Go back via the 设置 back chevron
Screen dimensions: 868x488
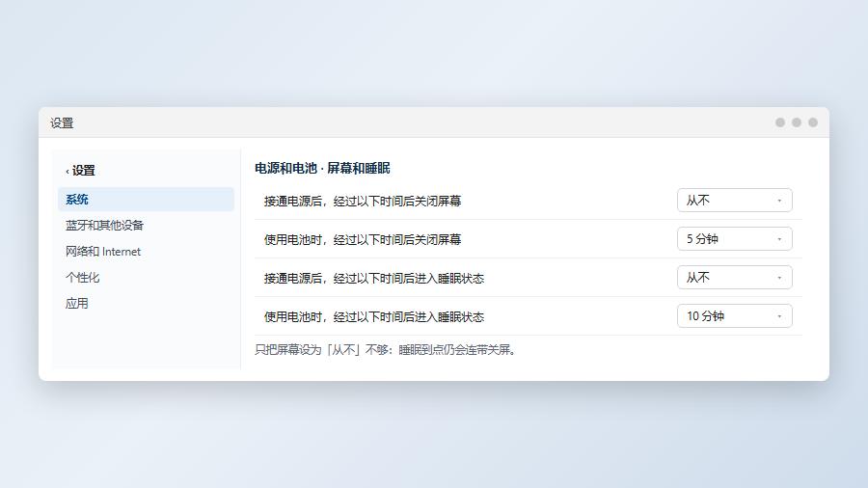80,171
